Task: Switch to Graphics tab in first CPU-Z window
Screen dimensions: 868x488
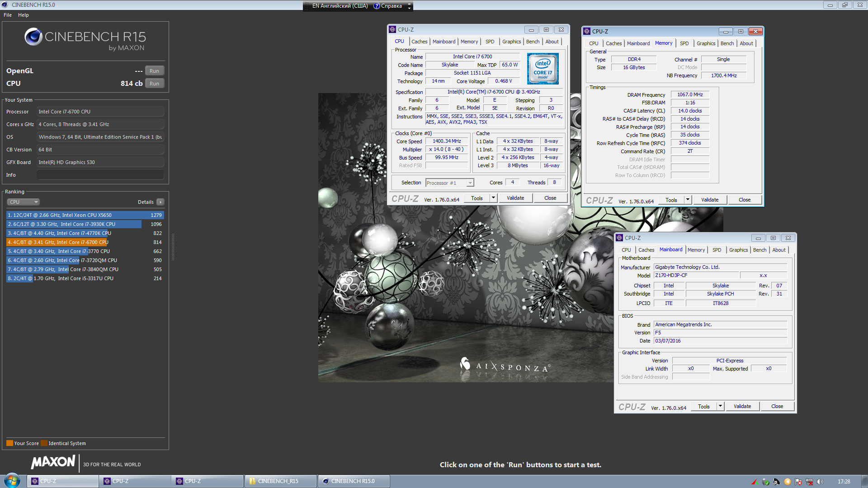Action: coord(511,42)
